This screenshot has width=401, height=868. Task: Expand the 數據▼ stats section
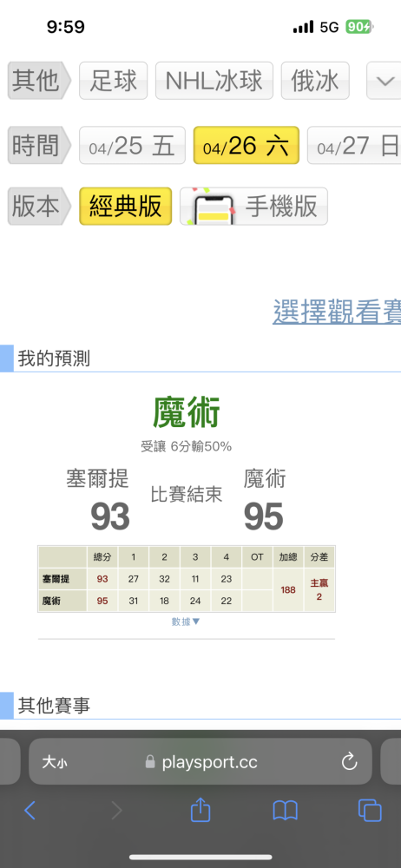[186, 621]
